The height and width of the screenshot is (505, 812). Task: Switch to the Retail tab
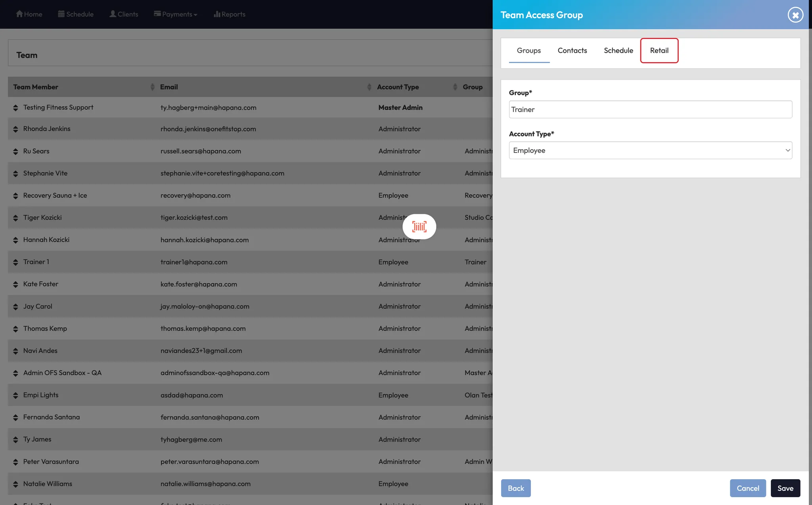click(659, 50)
